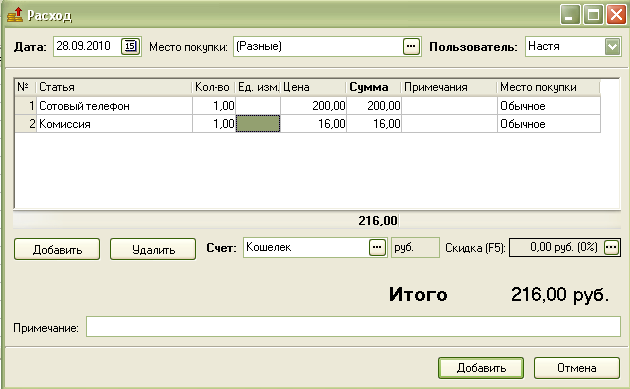Click the Цена column header
This screenshot has width=630, height=389.
(x=313, y=87)
